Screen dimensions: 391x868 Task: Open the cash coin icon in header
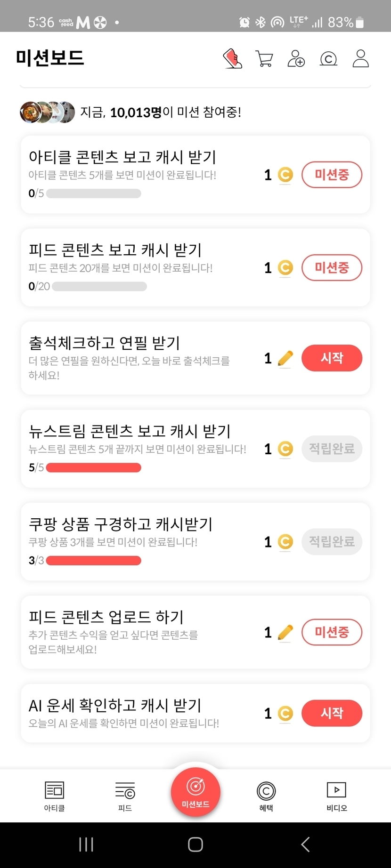[x=328, y=59]
